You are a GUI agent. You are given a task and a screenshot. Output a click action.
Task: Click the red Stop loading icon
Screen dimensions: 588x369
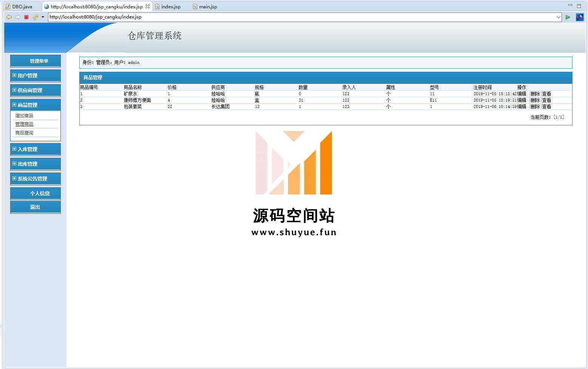click(26, 17)
